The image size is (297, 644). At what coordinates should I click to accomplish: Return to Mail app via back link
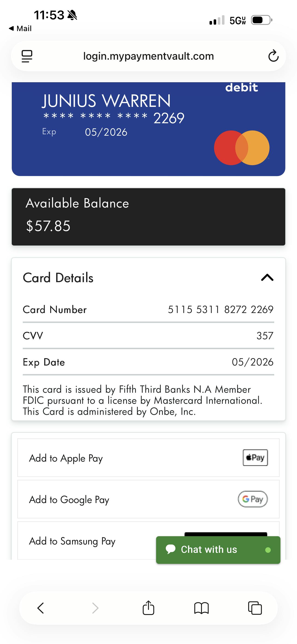20,29
